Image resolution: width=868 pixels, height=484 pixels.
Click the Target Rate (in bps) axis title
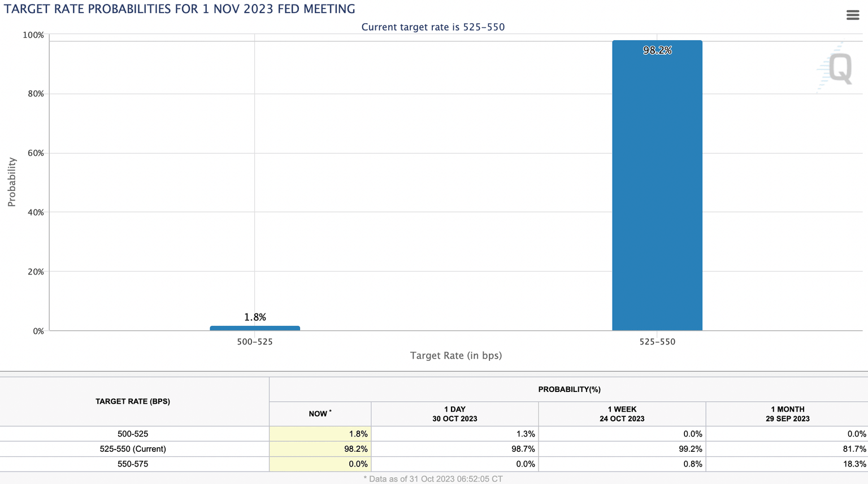(455, 355)
